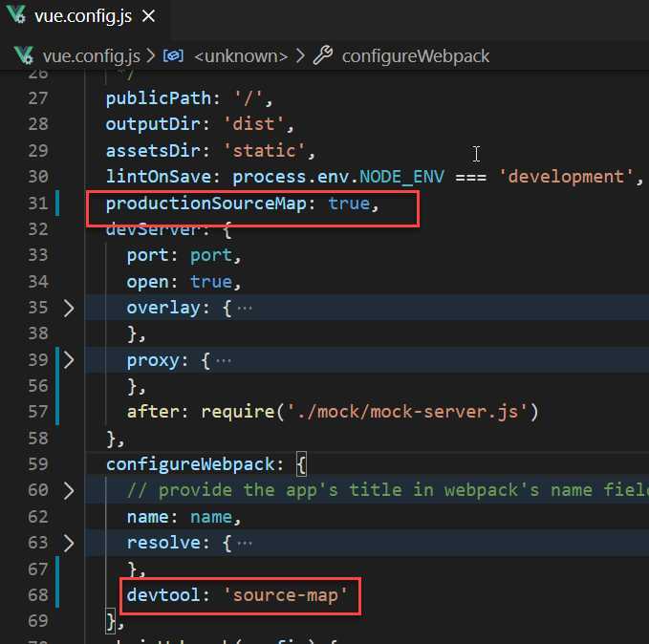
Task: Click the Vue icon on the vue.config.js tab
Action: [16, 15]
